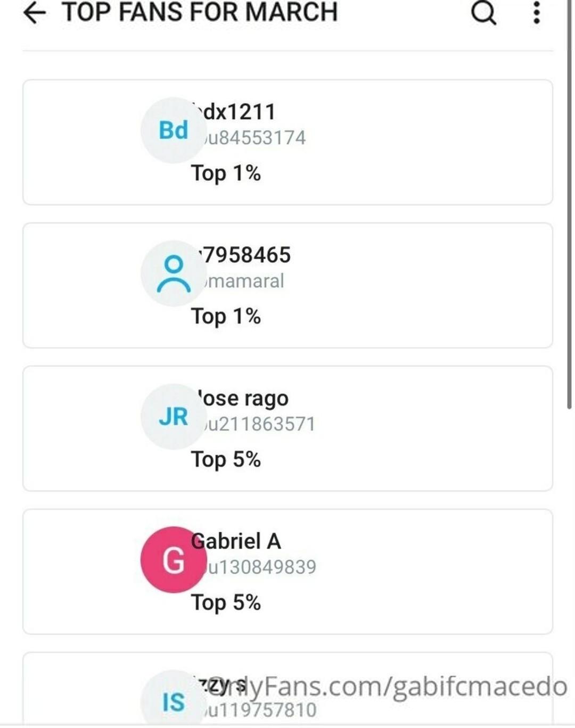Click the TOP FANS FOR MARCH title
This screenshot has width=575, height=728.
200,13
